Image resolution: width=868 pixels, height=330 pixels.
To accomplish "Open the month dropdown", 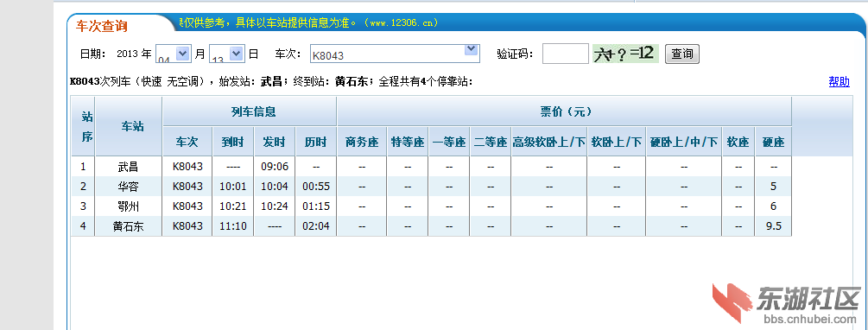I will [174, 54].
